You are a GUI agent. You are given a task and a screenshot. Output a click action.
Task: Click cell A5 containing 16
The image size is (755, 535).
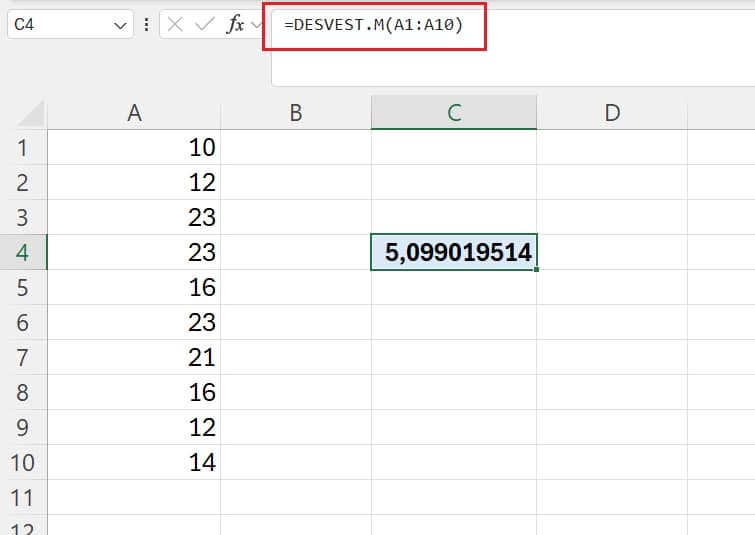(134, 287)
